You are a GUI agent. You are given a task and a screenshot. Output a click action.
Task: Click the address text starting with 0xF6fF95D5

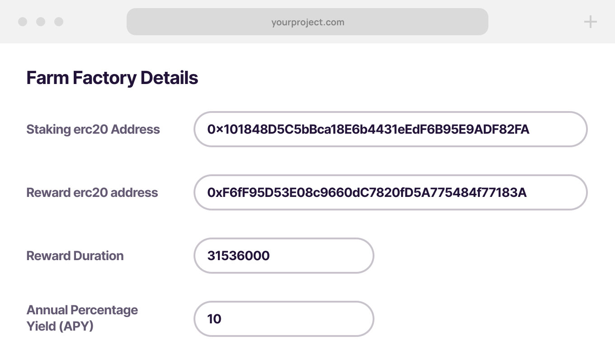click(x=367, y=193)
